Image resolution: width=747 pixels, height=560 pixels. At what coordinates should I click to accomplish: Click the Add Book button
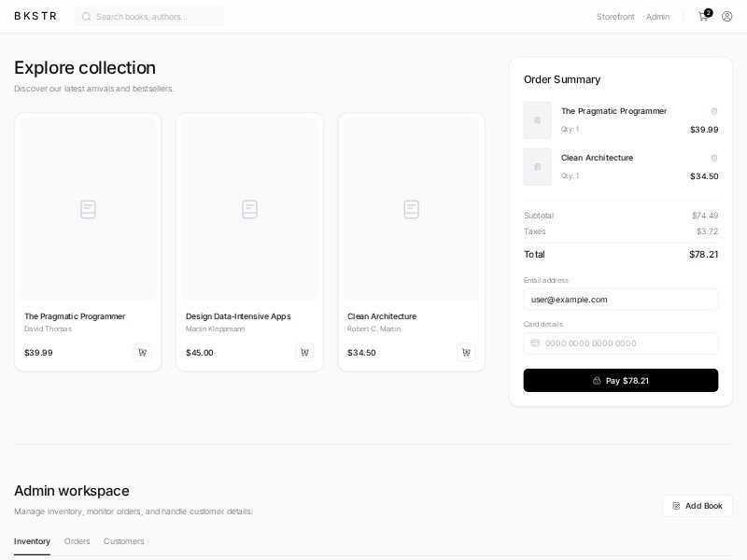click(x=698, y=506)
